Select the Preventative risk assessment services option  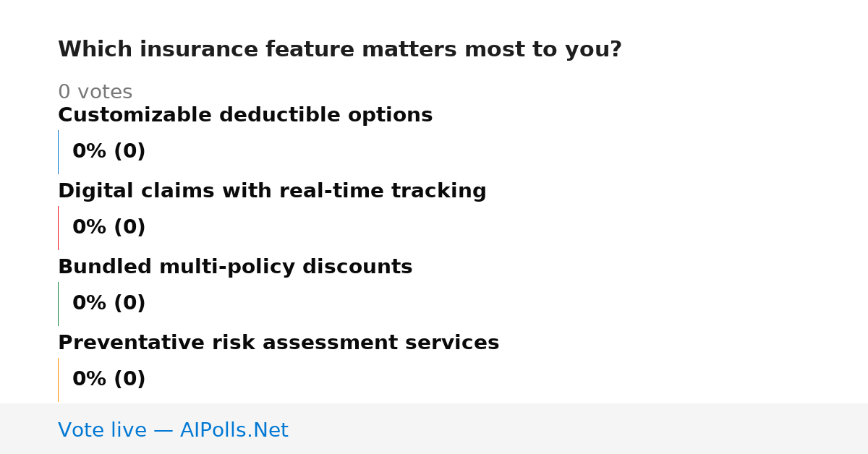(x=278, y=343)
